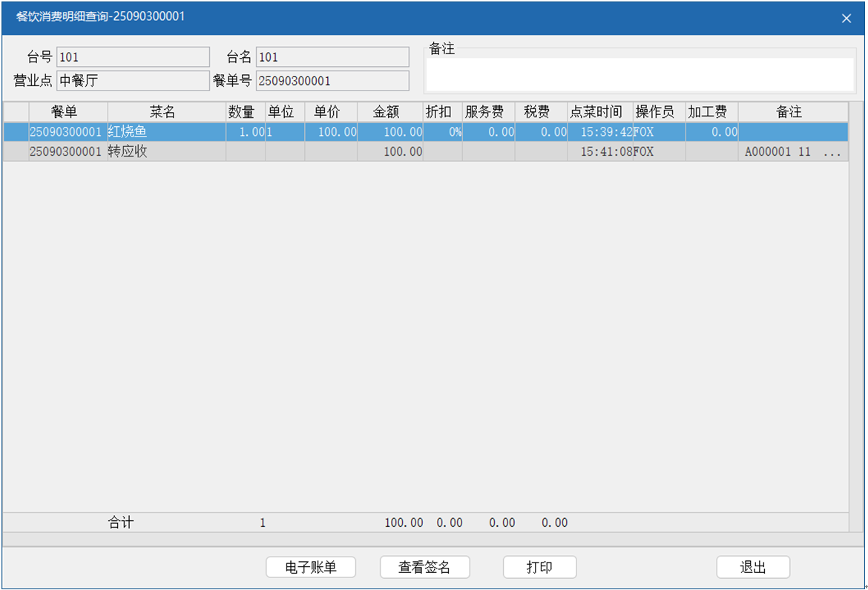This screenshot has width=868, height=590.
Task: Click inside the 备注 text area
Action: (x=640, y=74)
